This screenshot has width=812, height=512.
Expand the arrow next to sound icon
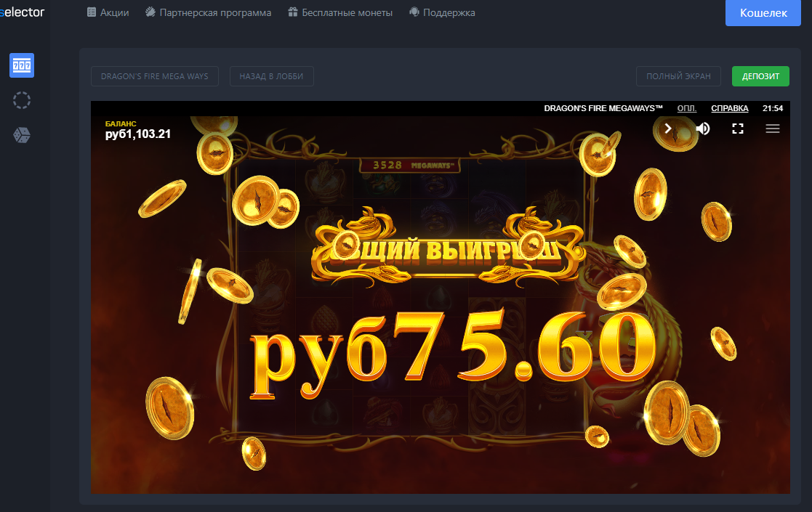coord(668,129)
